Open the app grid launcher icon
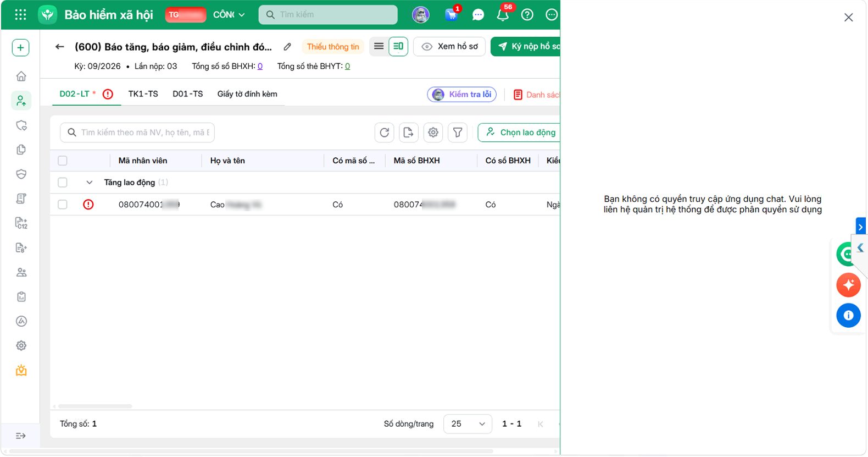Viewport: 868px width, 457px height. [x=20, y=15]
